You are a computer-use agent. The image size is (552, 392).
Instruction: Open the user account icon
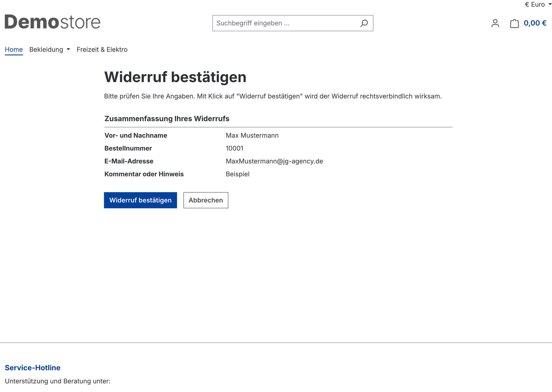495,23
